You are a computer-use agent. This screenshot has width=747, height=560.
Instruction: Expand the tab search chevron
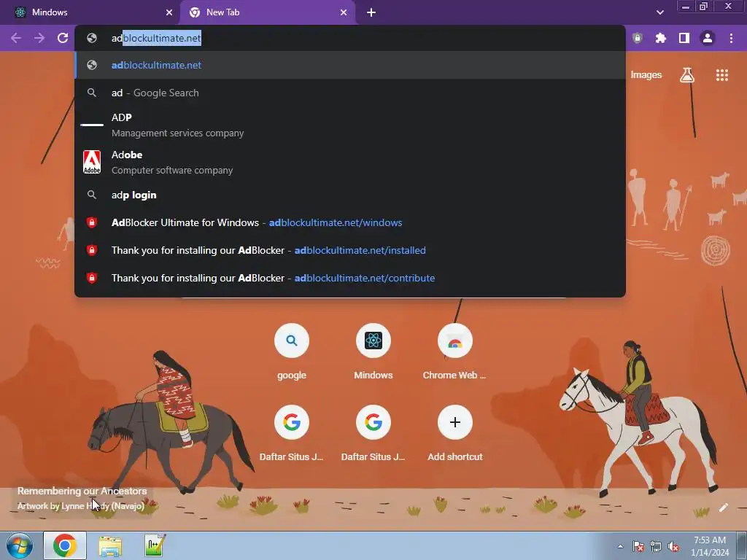[659, 12]
